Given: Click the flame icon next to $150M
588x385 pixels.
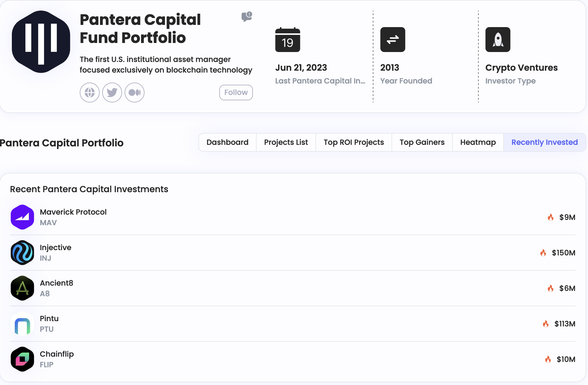Looking at the screenshot, I should click(x=543, y=253).
